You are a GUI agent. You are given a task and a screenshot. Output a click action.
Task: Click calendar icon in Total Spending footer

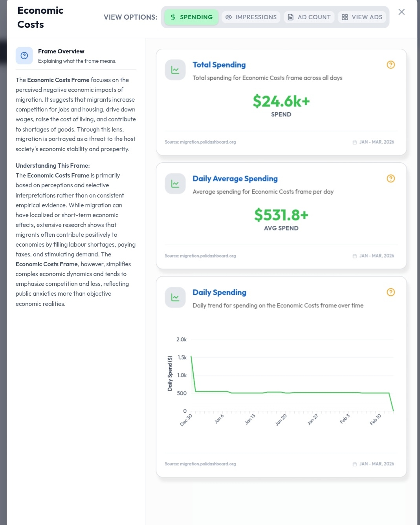tap(354, 142)
